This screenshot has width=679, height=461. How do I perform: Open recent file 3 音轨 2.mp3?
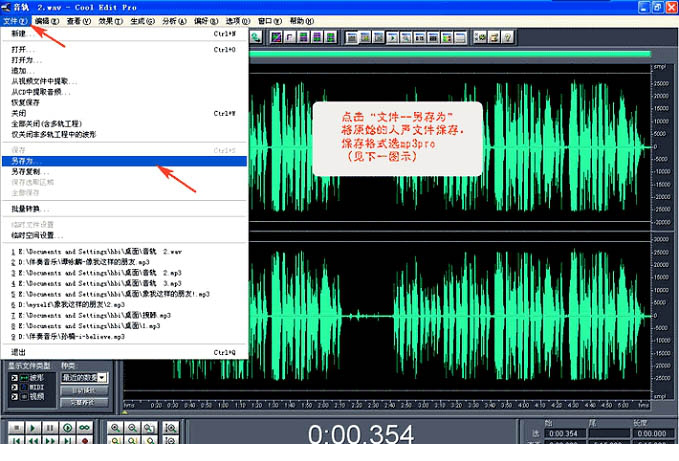124,273
